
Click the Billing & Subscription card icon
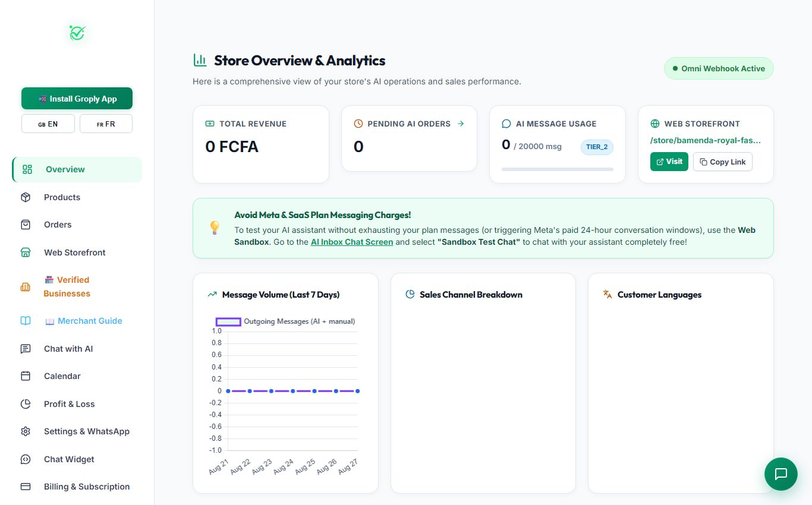[x=26, y=487]
